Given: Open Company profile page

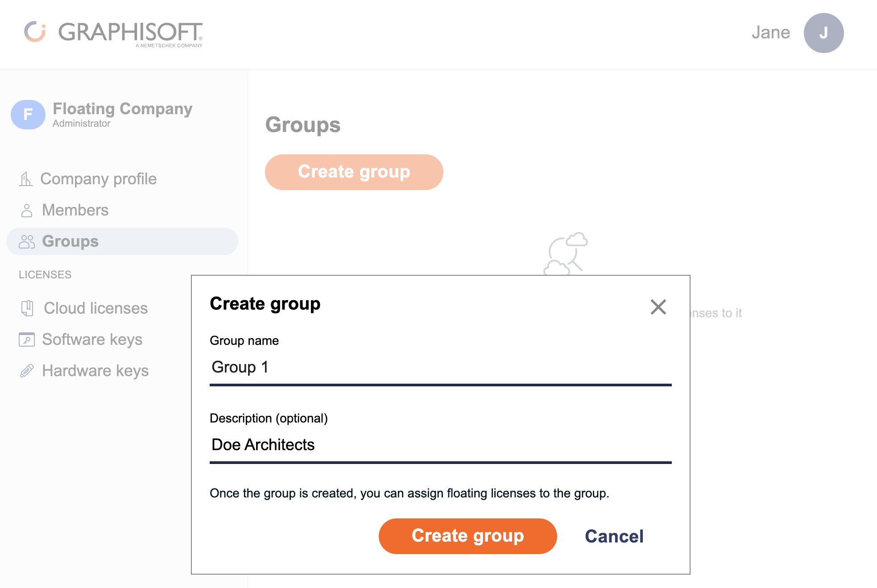Looking at the screenshot, I should pos(98,179).
